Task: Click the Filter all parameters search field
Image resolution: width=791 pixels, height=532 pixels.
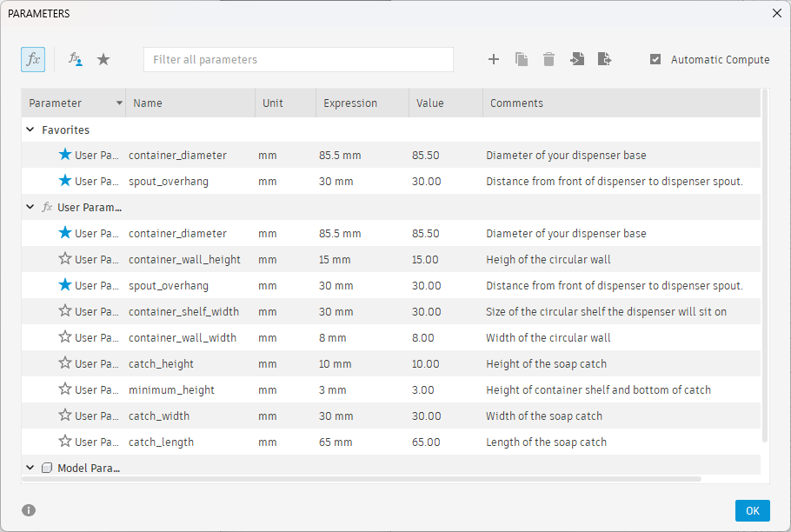Action: (x=298, y=60)
